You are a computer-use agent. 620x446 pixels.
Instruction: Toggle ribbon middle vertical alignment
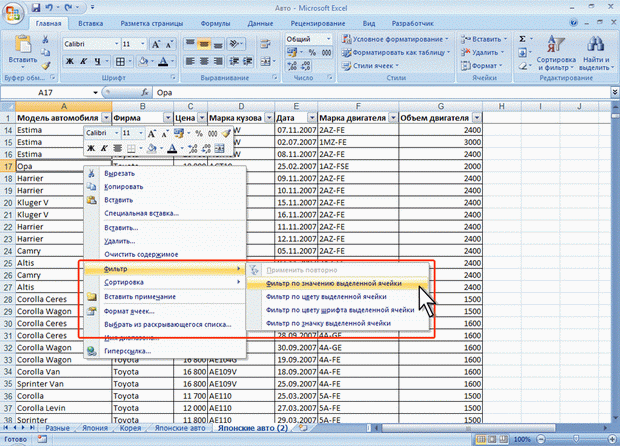[x=204, y=43]
